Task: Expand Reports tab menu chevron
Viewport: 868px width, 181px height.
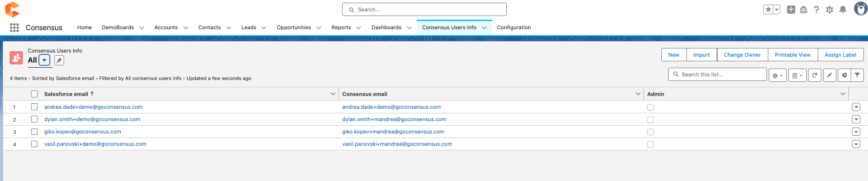Action: [x=359, y=28]
